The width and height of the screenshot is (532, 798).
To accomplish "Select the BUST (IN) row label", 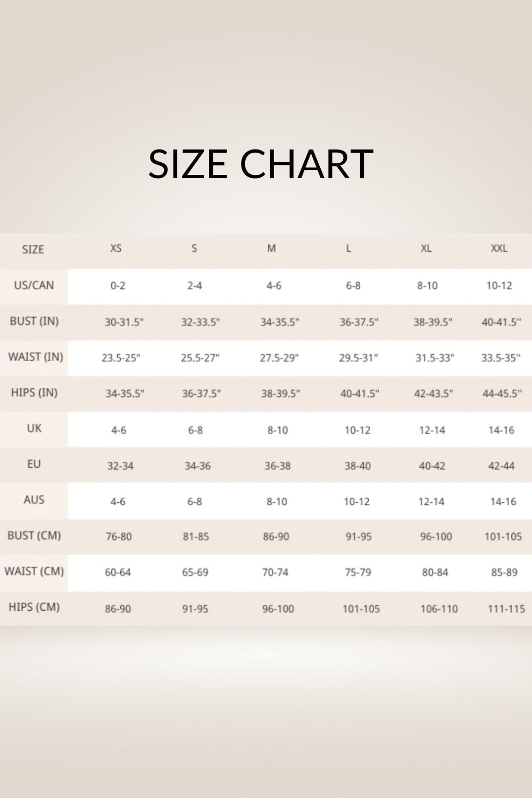I will tap(34, 321).
